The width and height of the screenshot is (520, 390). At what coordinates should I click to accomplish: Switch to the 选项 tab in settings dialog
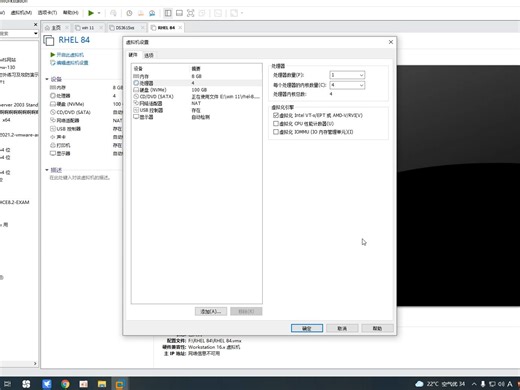pyautogui.click(x=149, y=55)
